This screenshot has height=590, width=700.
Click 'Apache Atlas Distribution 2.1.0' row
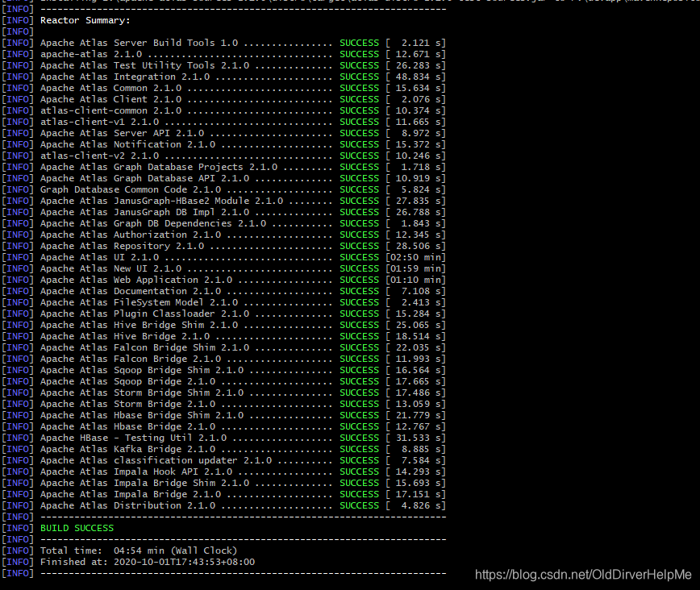click(x=127, y=505)
